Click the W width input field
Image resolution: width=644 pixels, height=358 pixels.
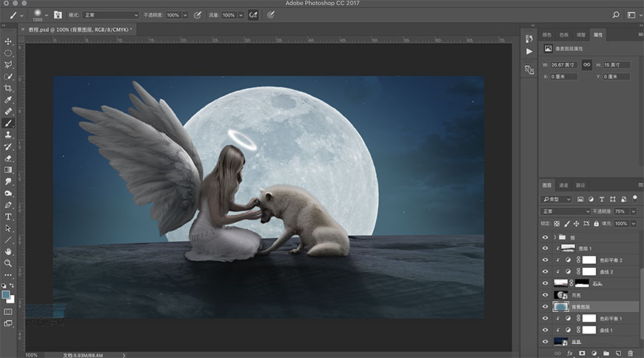[x=564, y=65]
